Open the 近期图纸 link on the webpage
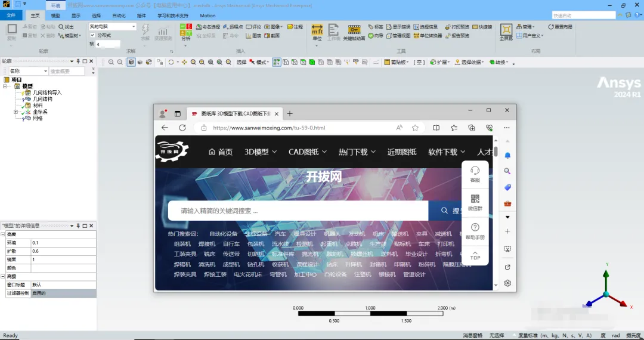Screen dimensions: 644x340 [402, 152]
